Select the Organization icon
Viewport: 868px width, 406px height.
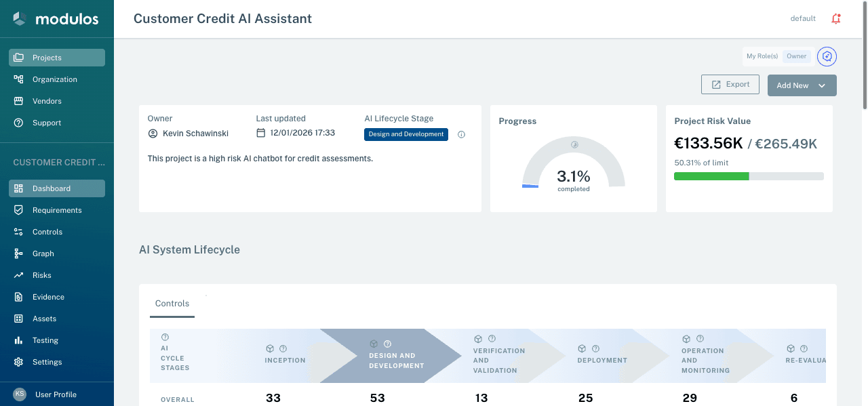pyautogui.click(x=21, y=79)
